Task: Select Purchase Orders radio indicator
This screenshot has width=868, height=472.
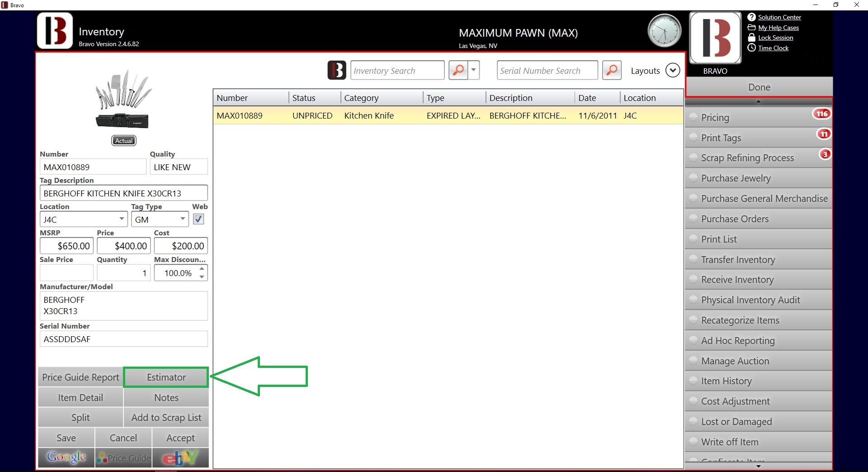Action: [693, 219]
